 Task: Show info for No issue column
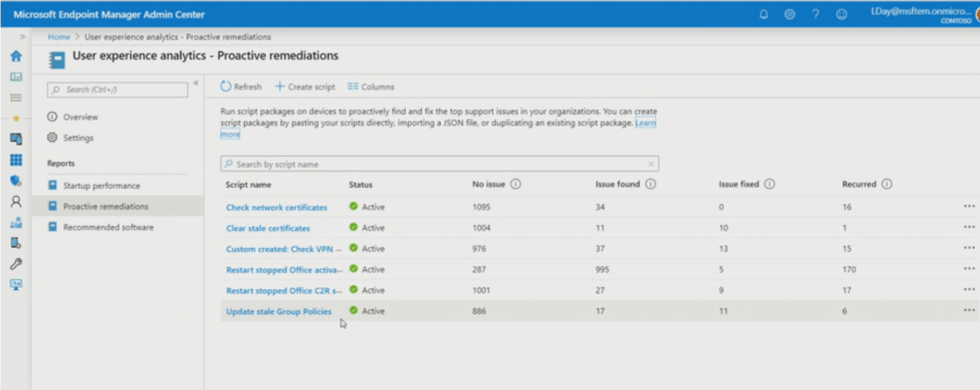[516, 185]
